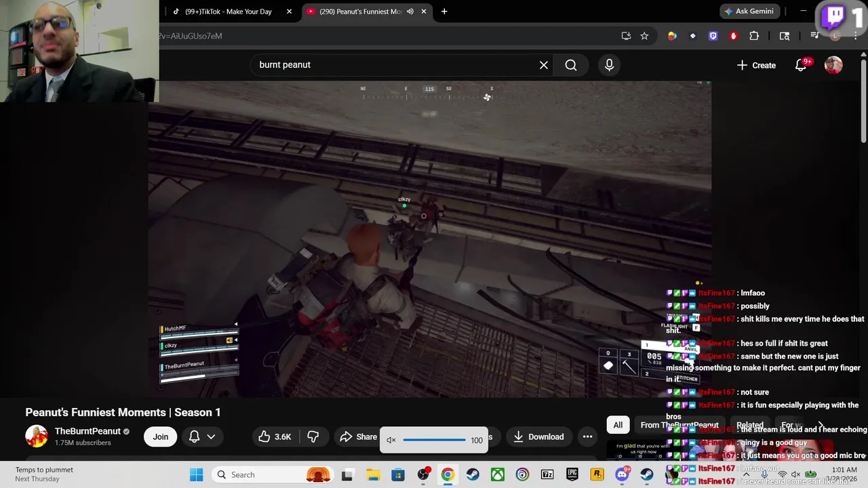Screen dimensions: 868x488
Task: Open more actions three-dot menu under video
Action: point(588,436)
